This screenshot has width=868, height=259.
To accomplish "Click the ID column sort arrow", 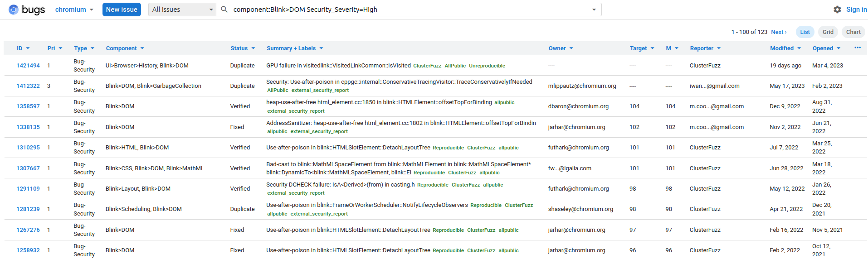I will (28, 48).
